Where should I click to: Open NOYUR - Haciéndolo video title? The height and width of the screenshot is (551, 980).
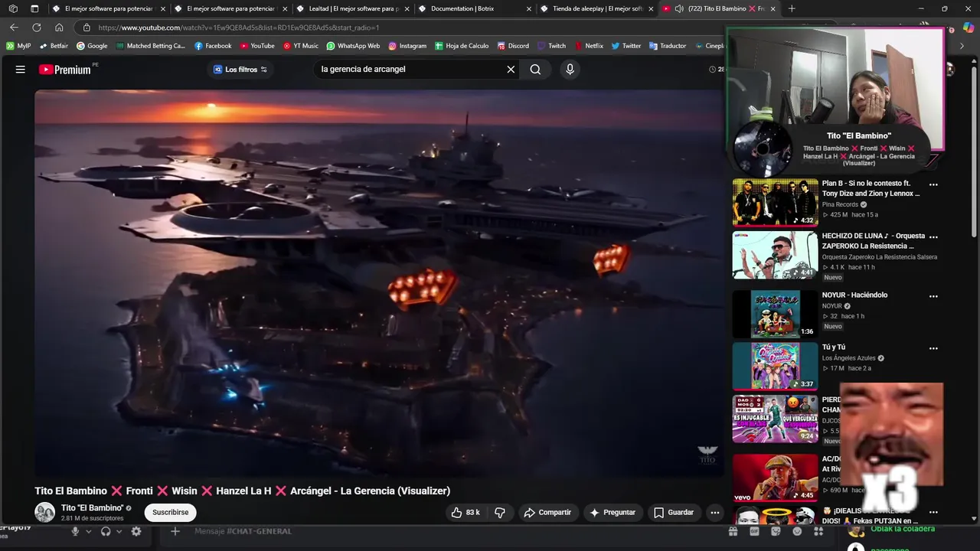tap(854, 295)
